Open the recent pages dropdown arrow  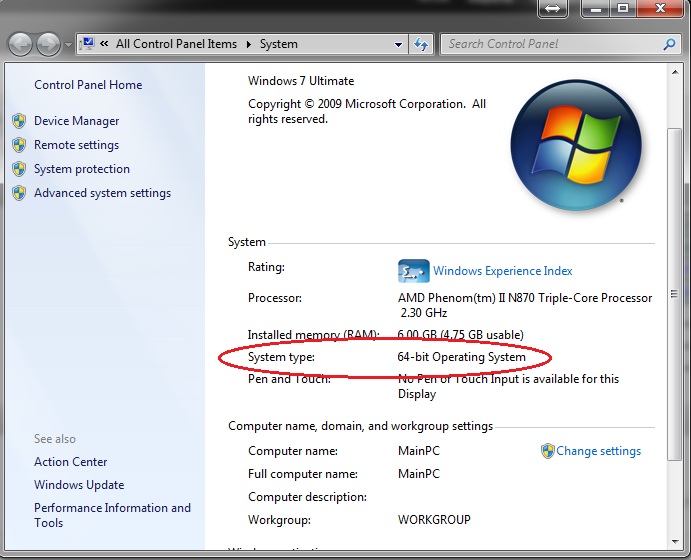(x=68, y=45)
